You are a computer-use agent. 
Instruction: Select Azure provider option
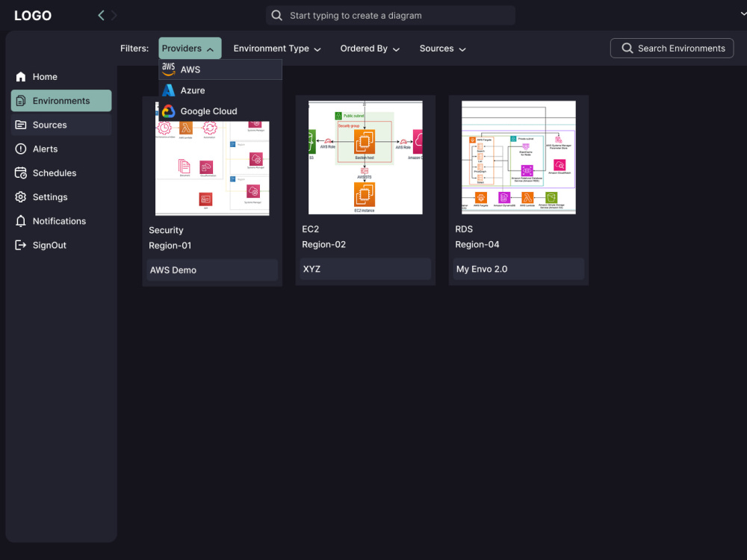[220, 90]
